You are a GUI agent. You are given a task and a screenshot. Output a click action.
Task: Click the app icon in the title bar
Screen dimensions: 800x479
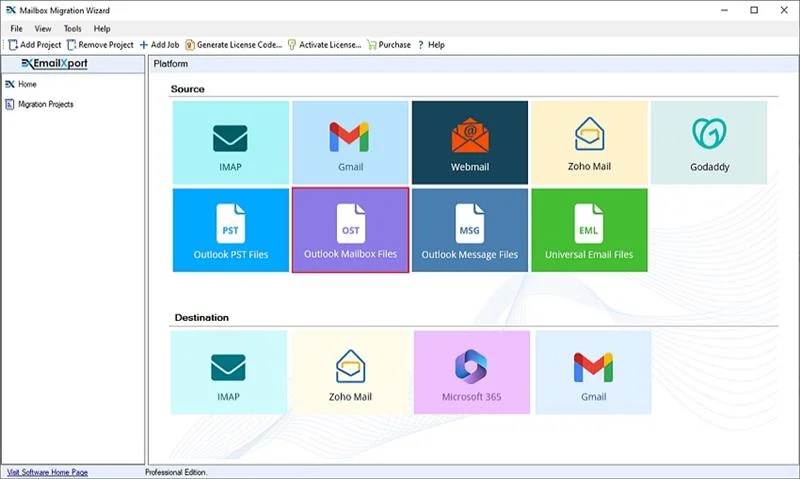pos(11,10)
